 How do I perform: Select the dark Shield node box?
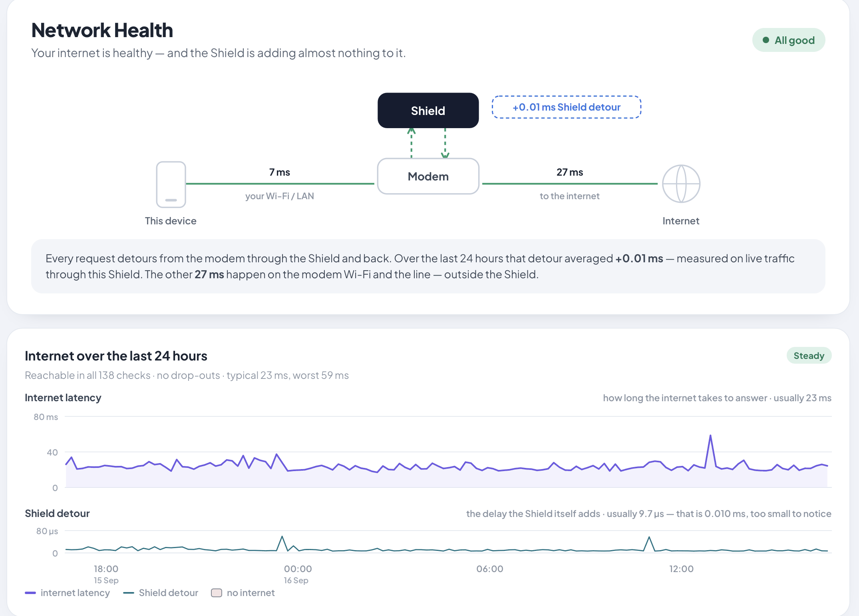click(428, 111)
